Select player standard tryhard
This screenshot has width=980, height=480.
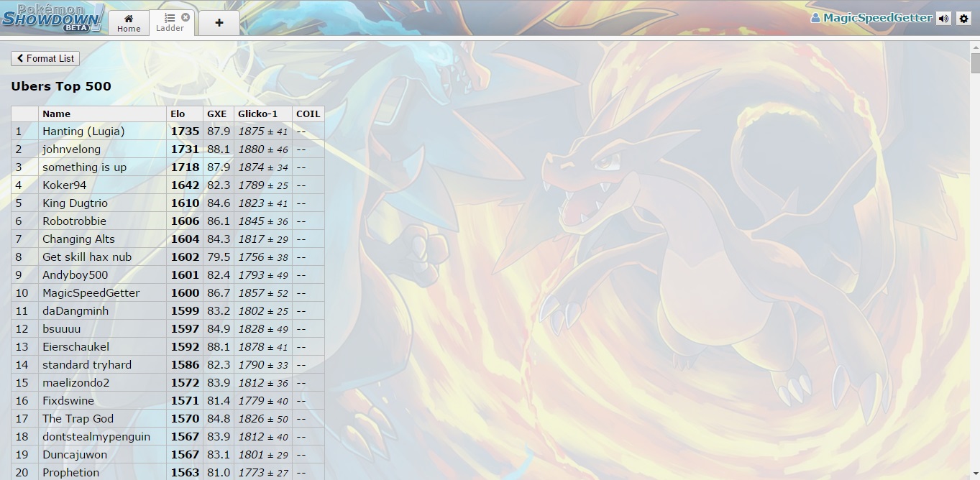pyautogui.click(x=87, y=365)
